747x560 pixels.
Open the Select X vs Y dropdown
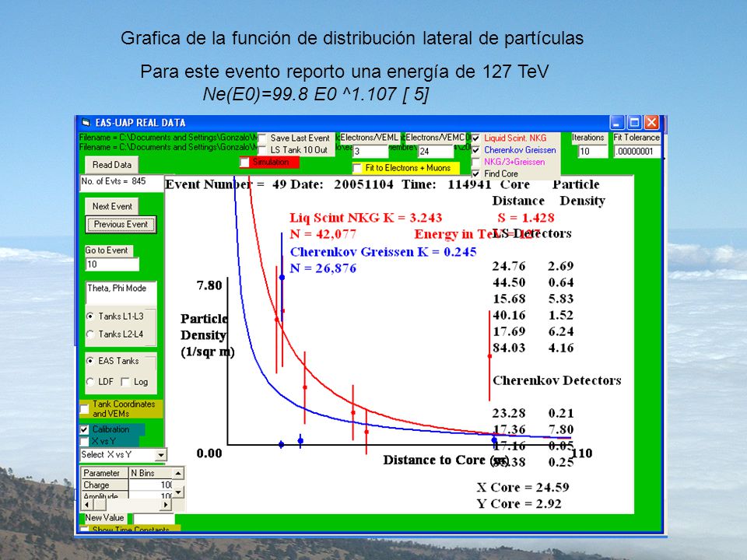point(161,455)
